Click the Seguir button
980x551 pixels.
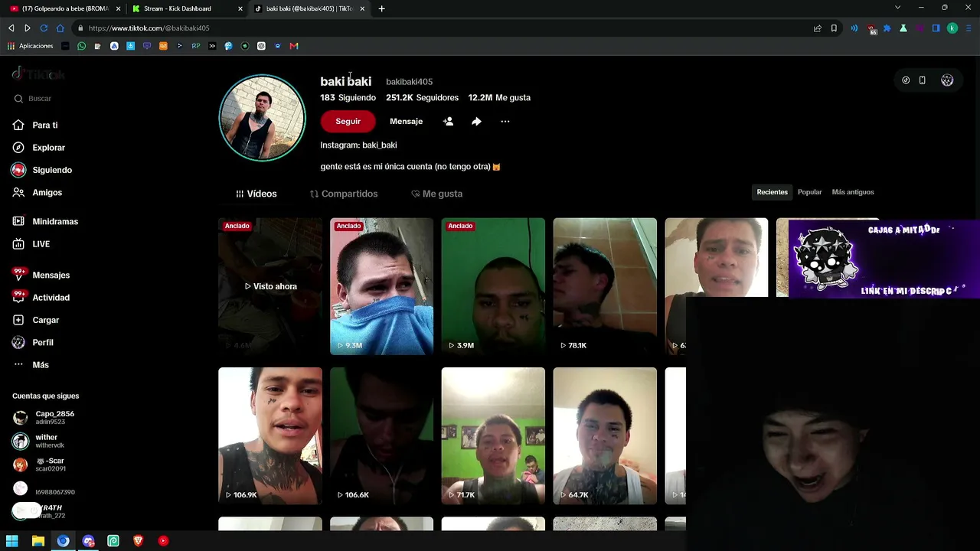click(348, 121)
